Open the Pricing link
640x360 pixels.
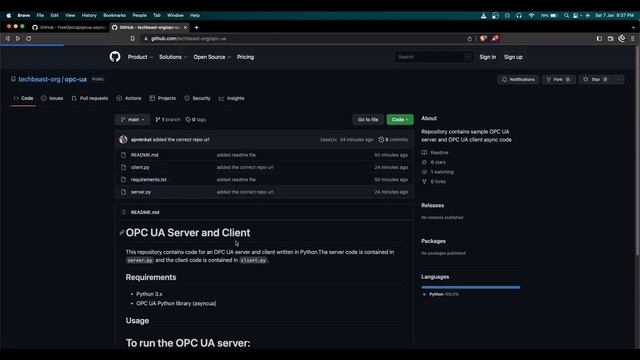pyautogui.click(x=245, y=57)
